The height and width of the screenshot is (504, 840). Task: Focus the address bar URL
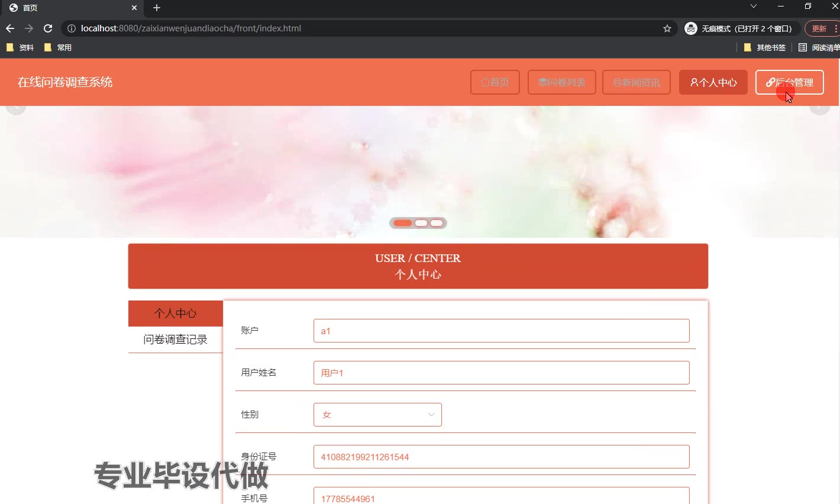[191, 28]
